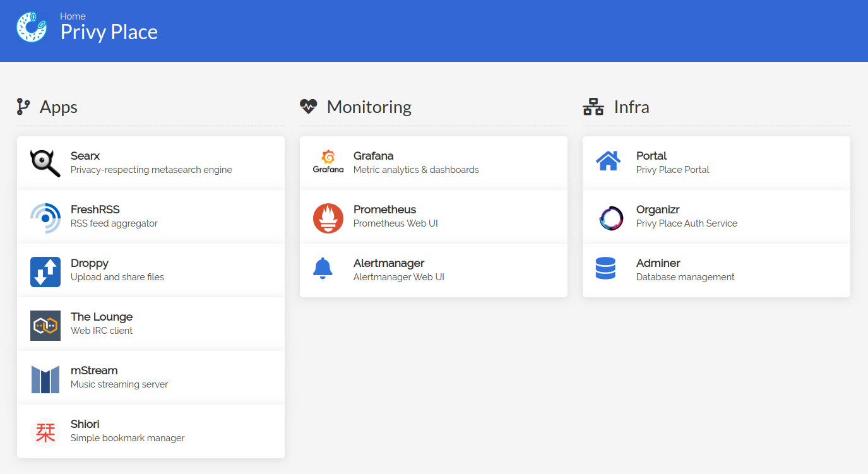
Task: Click the "Apps" section heading
Action: coord(59,107)
